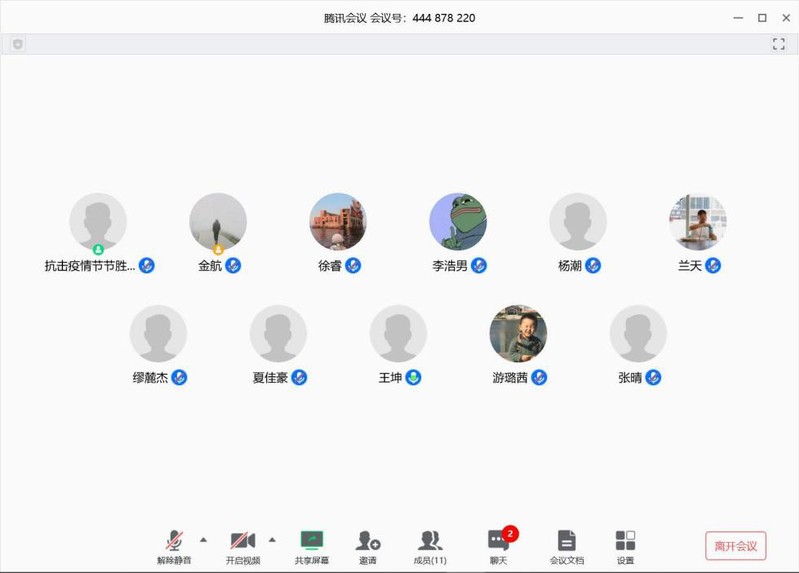Select 王坤's default avatar
The height and width of the screenshot is (573, 799).
click(398, 333)
